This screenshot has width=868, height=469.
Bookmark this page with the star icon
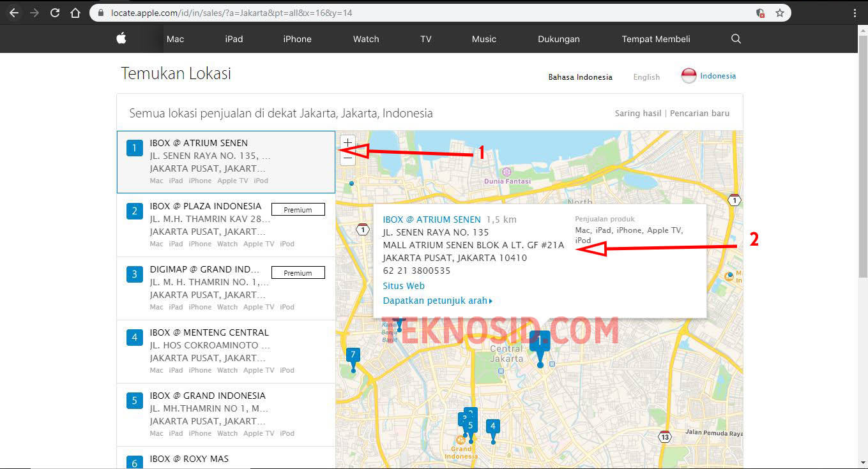(x=780, y=13)
